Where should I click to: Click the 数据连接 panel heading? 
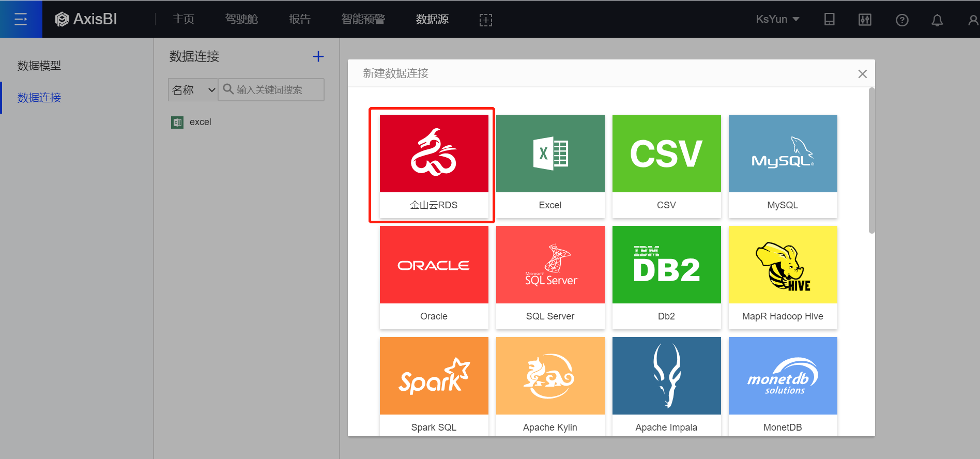[x=194, y=56]
